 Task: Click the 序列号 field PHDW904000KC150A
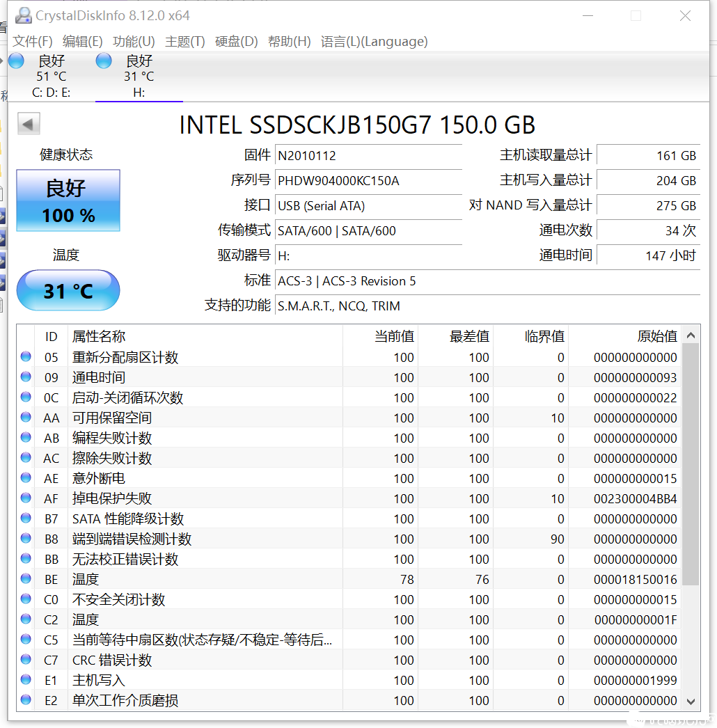pyautogui.click(x=369, y=180)
